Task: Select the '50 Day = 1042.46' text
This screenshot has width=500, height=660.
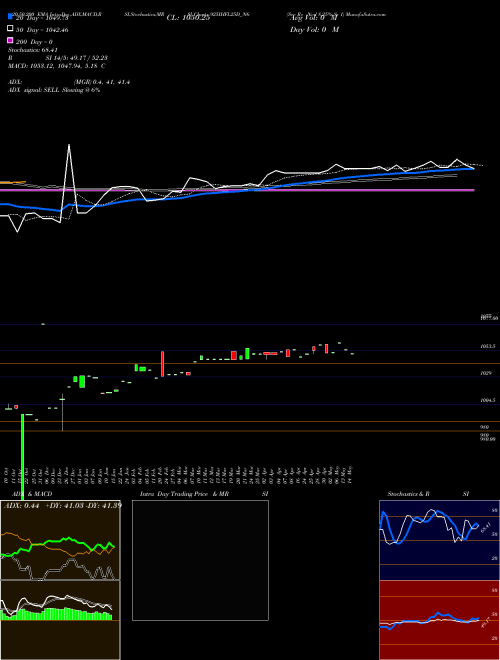Action: 42,30
